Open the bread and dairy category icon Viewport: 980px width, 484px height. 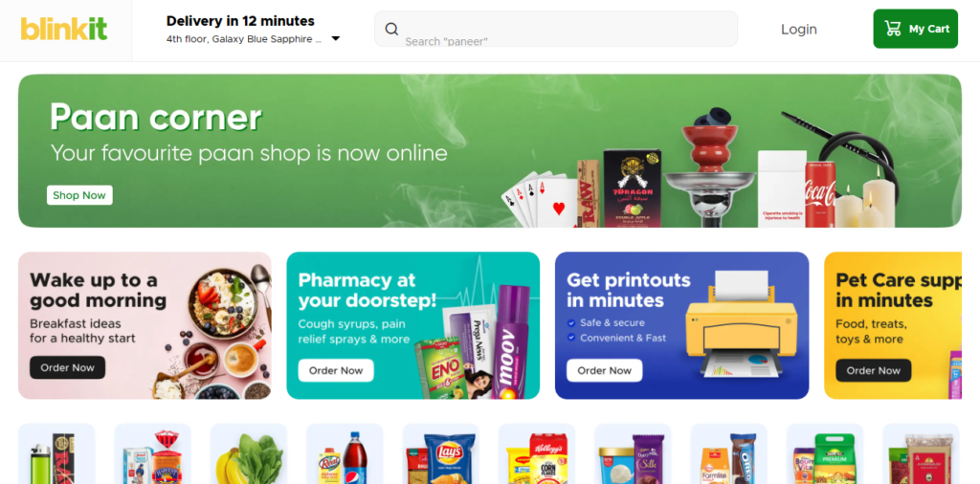tap(152, 453)
